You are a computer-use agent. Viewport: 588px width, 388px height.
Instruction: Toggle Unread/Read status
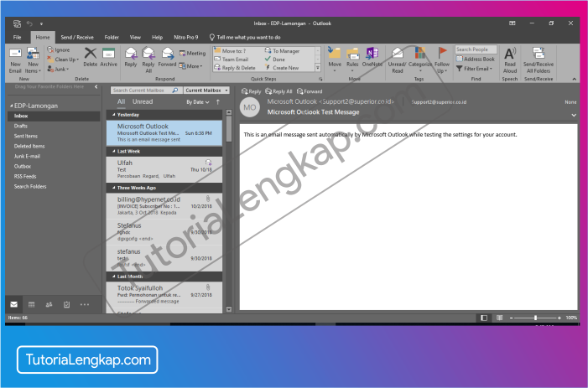point(397,60)
